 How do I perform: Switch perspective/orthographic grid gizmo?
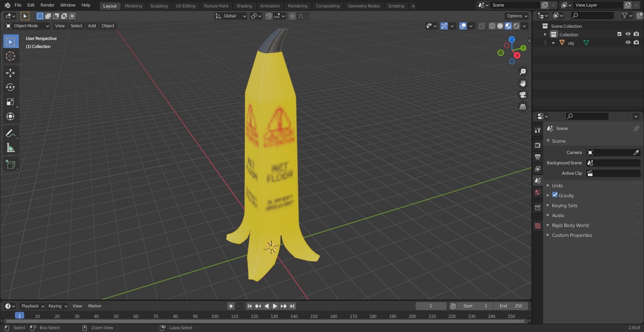522,107
